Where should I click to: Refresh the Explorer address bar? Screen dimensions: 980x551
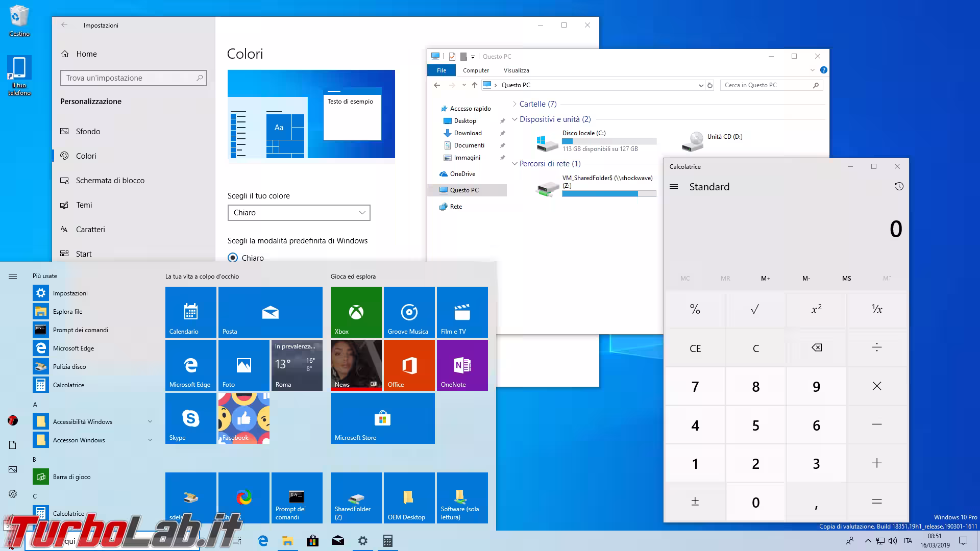(x=709, y=85)
